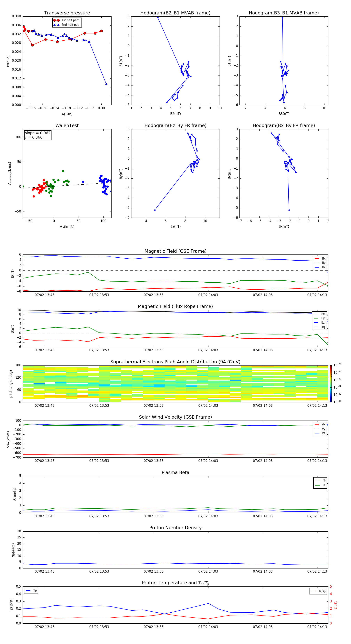Select the Vy legend entry
351x644 pixels.
click(x=320, y=429)
